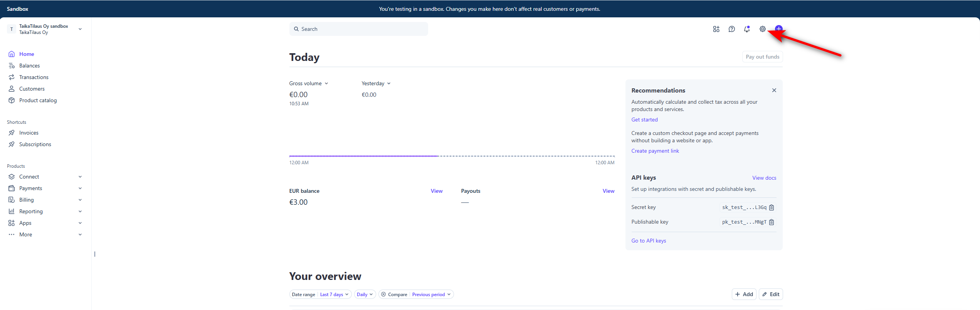
Task: Open the TaikaTilaus Oy account switcher
Action: tap(45, 29)
